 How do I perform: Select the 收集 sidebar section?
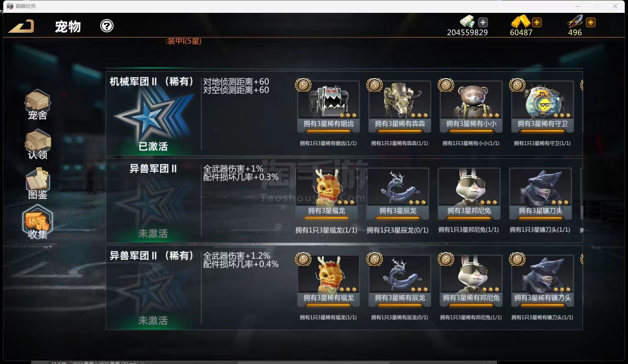coord(38,222)
